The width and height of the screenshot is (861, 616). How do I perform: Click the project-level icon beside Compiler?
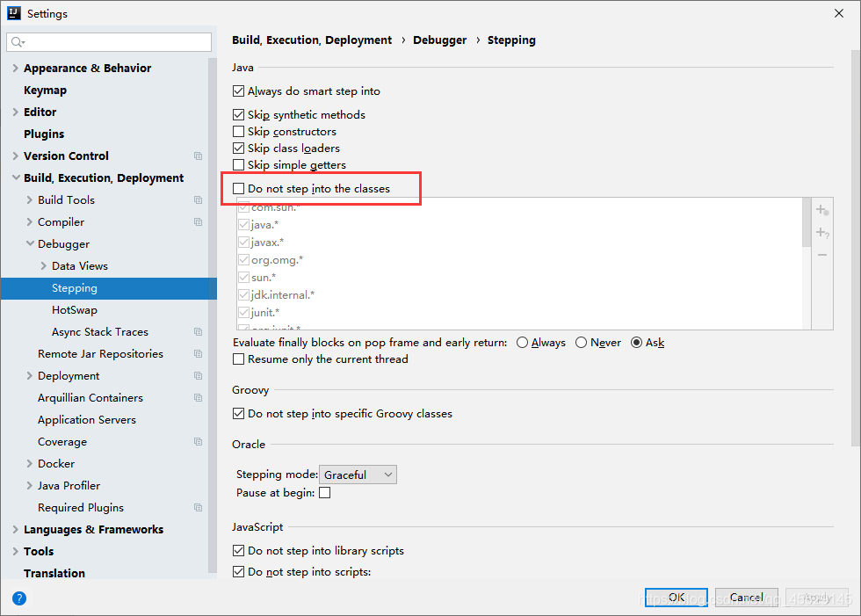199,221
